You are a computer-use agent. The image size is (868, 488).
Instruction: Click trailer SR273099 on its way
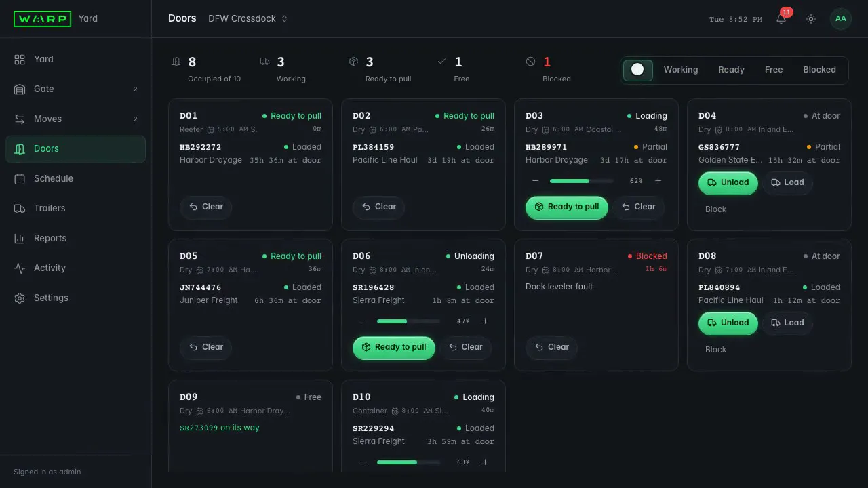click(220, 428)
